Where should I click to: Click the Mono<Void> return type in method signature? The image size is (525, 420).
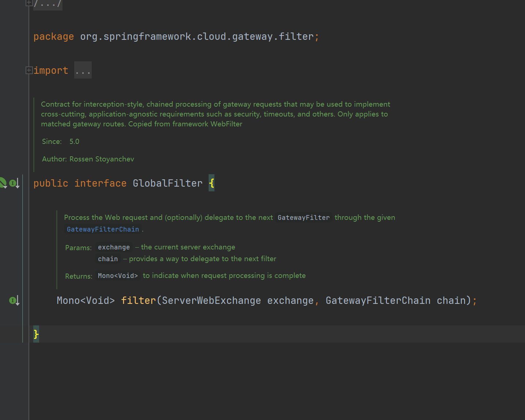[x=86, y=301]
